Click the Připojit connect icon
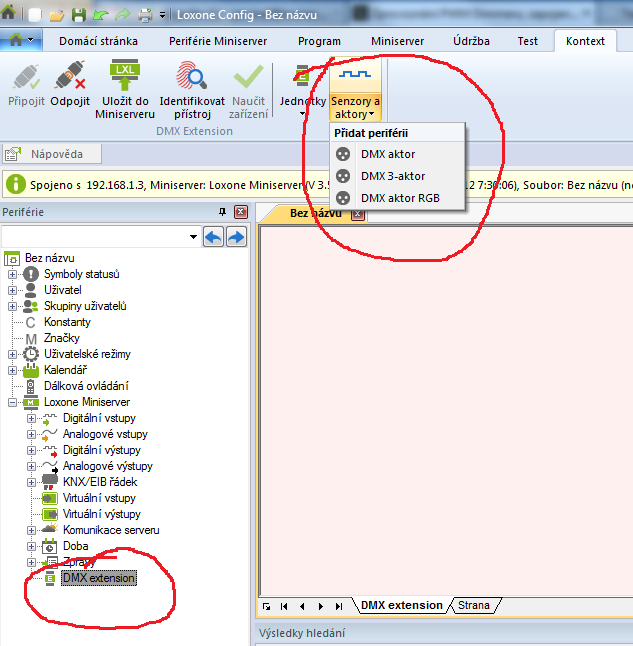This screenshot has width=633, height=646. coord(27,77)
